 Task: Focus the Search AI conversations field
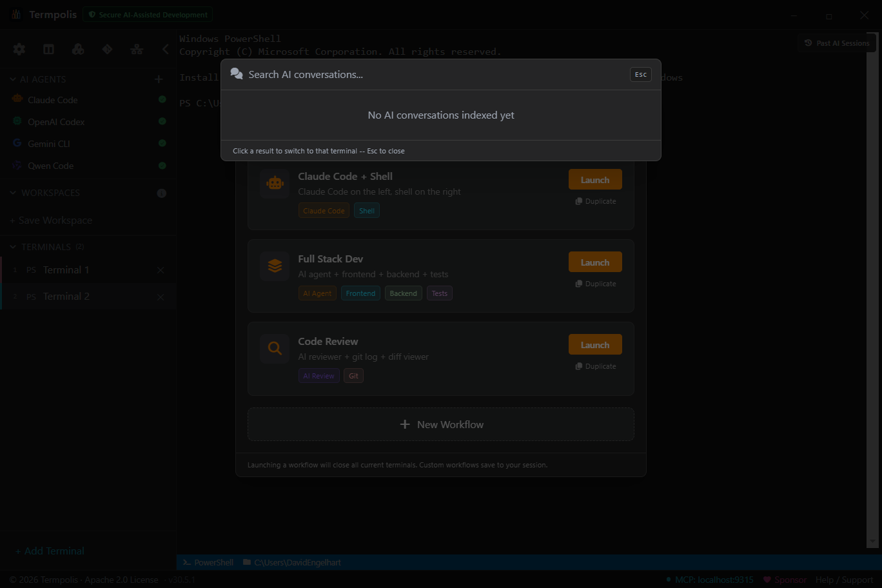[436, 75]
